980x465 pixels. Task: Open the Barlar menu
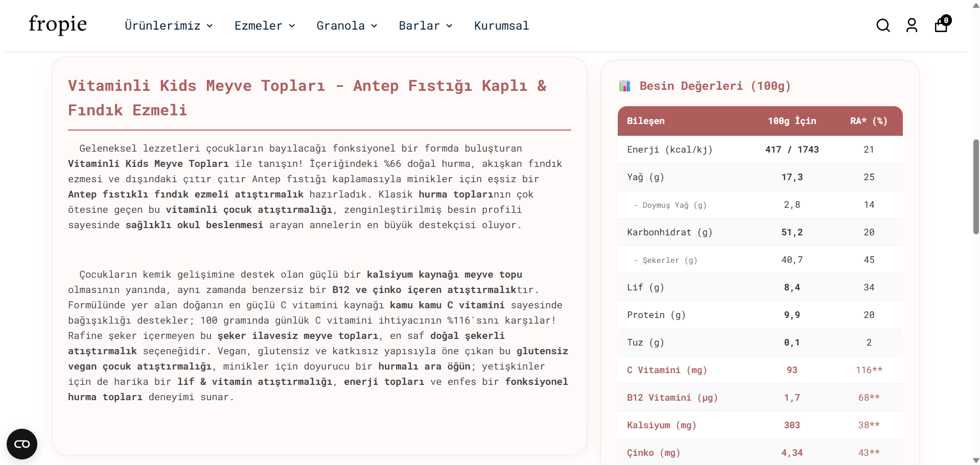[425, 26]
